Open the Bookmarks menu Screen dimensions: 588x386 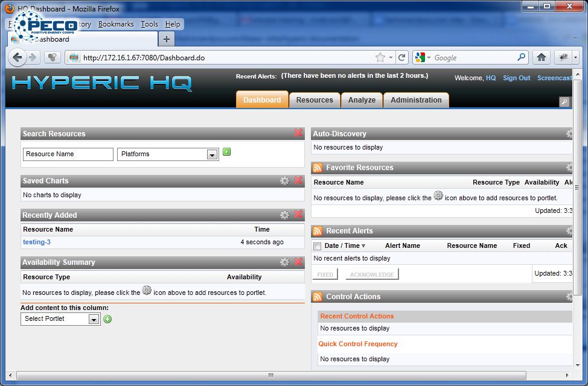[116, 24]
